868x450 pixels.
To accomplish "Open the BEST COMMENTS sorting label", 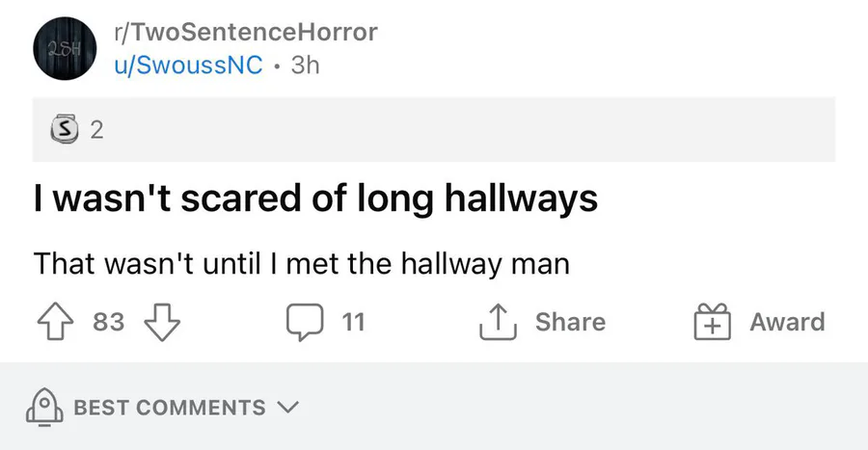I will coord(170,408).
